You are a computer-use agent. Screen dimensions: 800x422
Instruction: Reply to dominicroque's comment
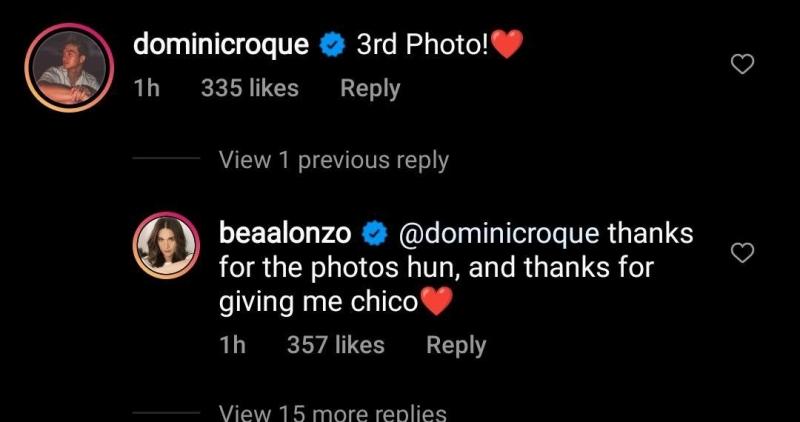pos(370,88)
